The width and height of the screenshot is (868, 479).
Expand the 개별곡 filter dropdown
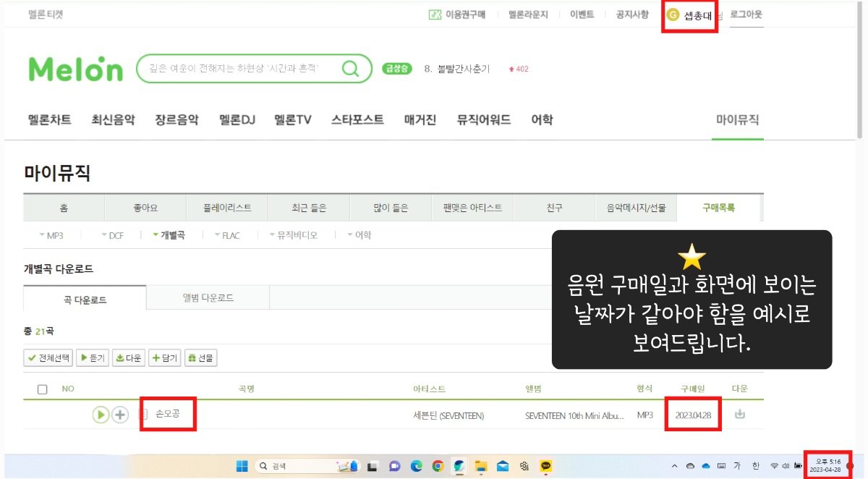(x=169, y=235)
